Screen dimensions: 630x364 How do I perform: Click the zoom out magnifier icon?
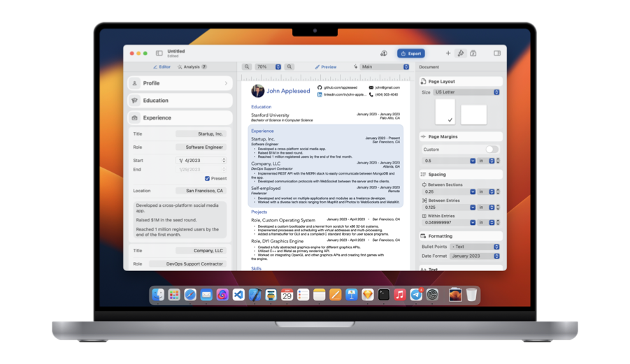(247, 67)
